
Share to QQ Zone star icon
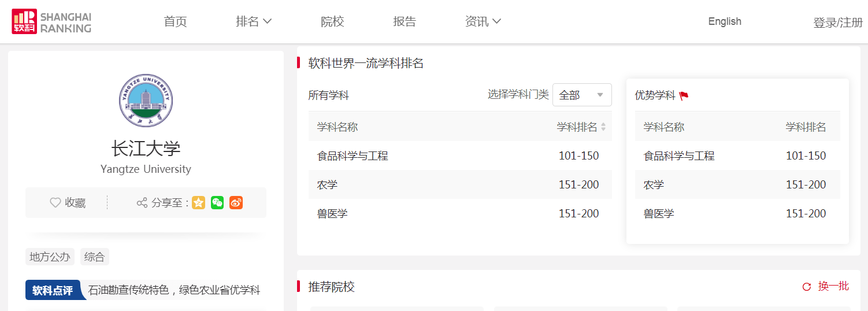[199, 202]
